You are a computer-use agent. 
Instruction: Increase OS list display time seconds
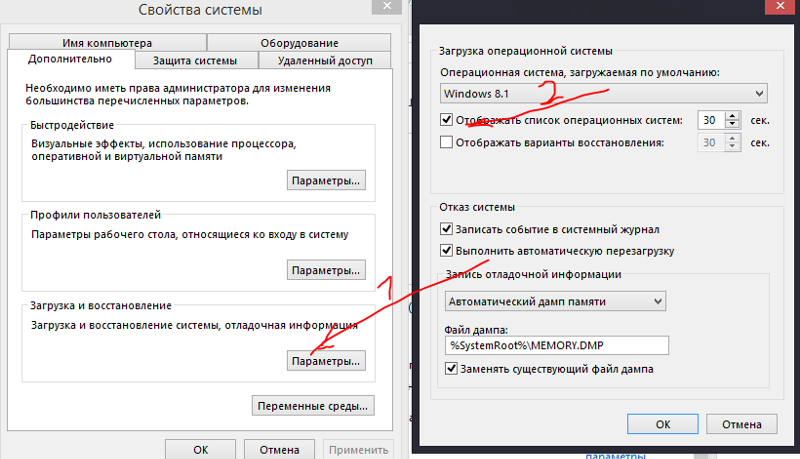tap(733, 116)
